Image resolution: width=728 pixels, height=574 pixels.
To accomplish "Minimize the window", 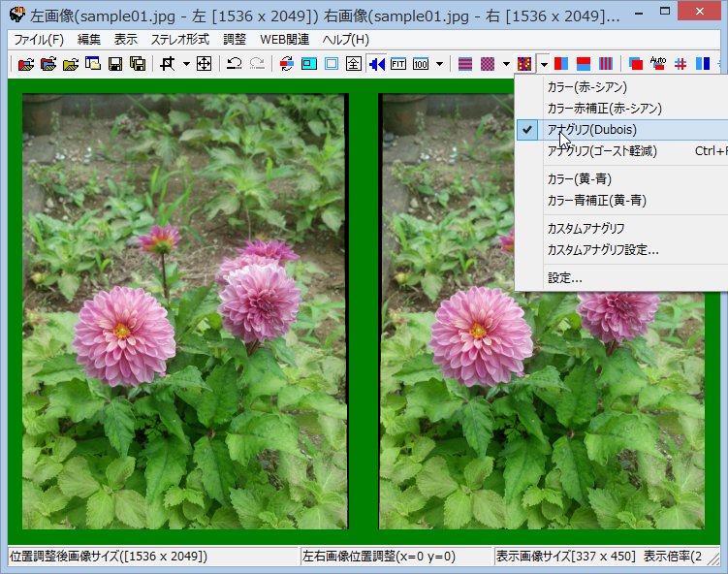I will click(640, 11).
